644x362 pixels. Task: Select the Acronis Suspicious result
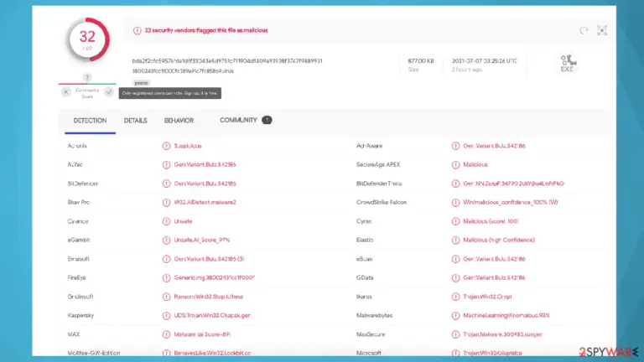tap(188, 146)
